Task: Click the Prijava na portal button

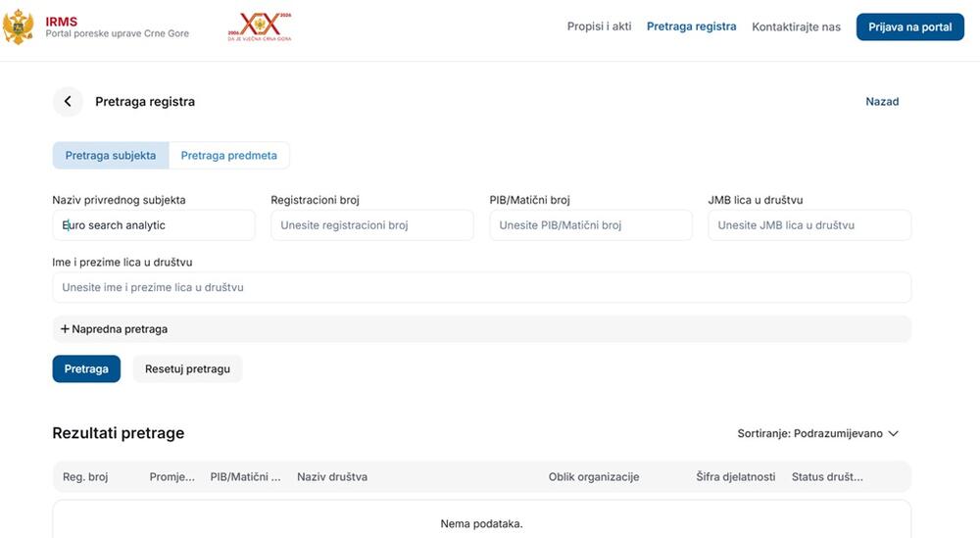Action: [x=910, y=26]
